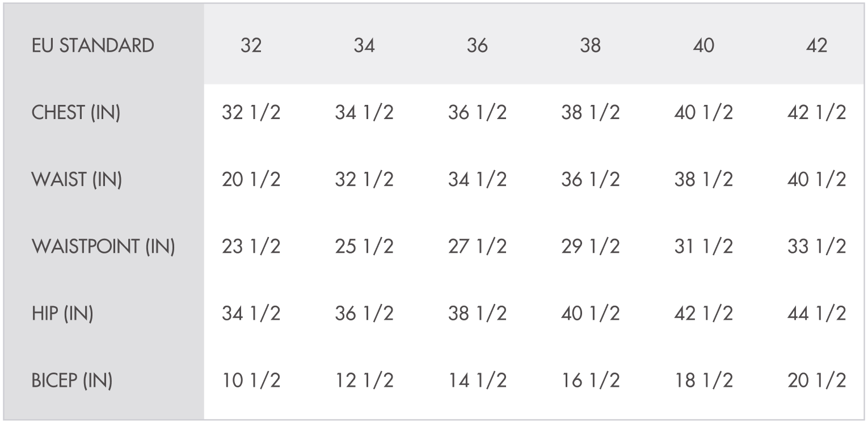868x423 pixels.
Task: Click the chest value for size 38
Action: coord(590,113)
